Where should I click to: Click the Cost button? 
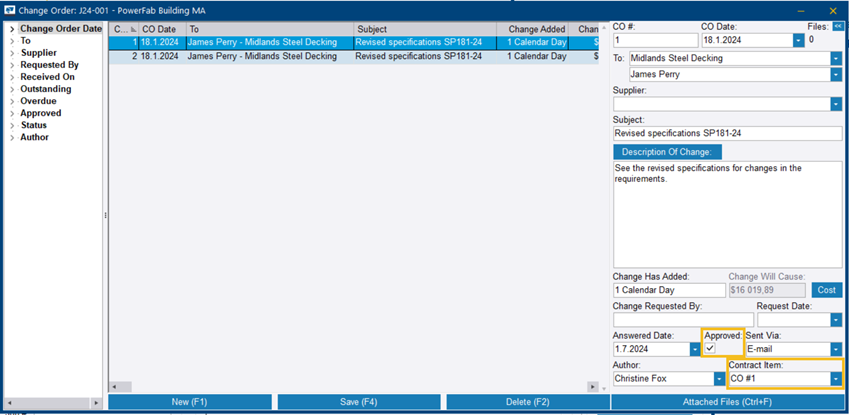coord(827,290)
